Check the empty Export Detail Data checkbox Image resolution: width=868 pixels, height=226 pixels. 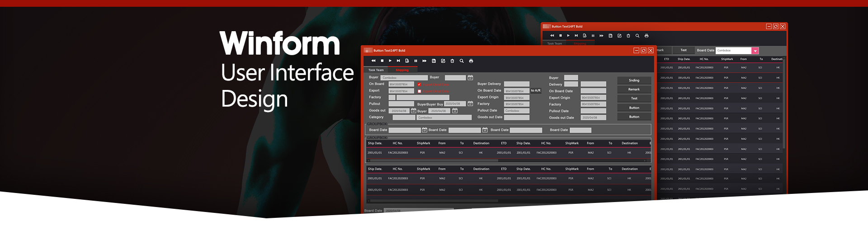click(419, 91)
